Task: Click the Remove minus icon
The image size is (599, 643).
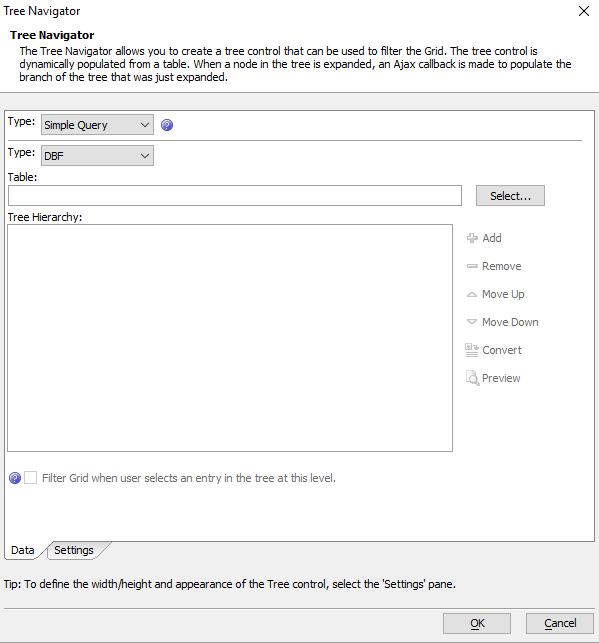Action: pos(472,266)
